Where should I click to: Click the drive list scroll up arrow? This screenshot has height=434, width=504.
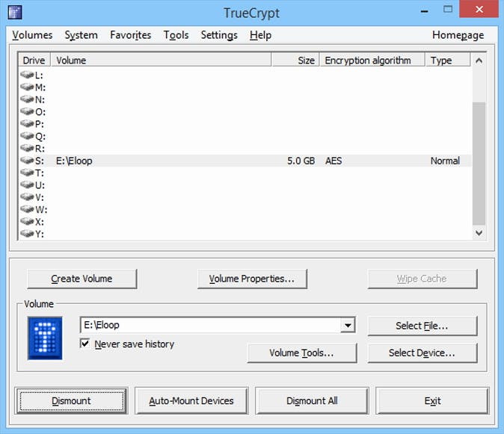point(479,61)
